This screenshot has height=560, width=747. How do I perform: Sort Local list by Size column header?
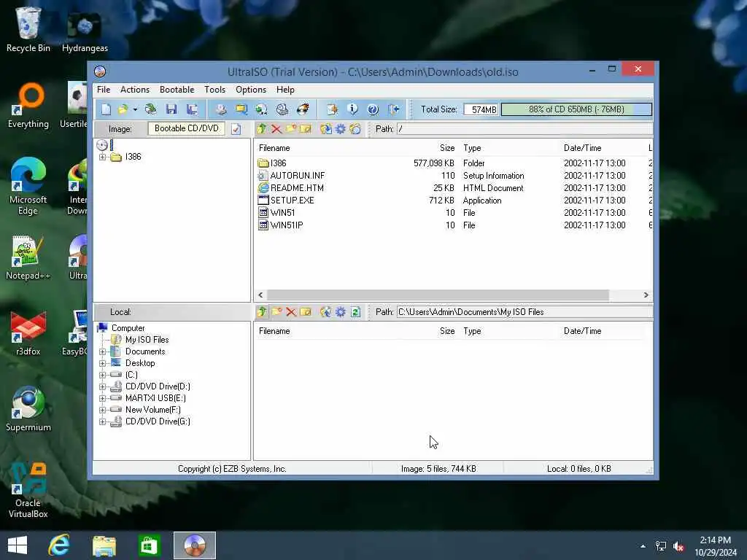(447, 331)
